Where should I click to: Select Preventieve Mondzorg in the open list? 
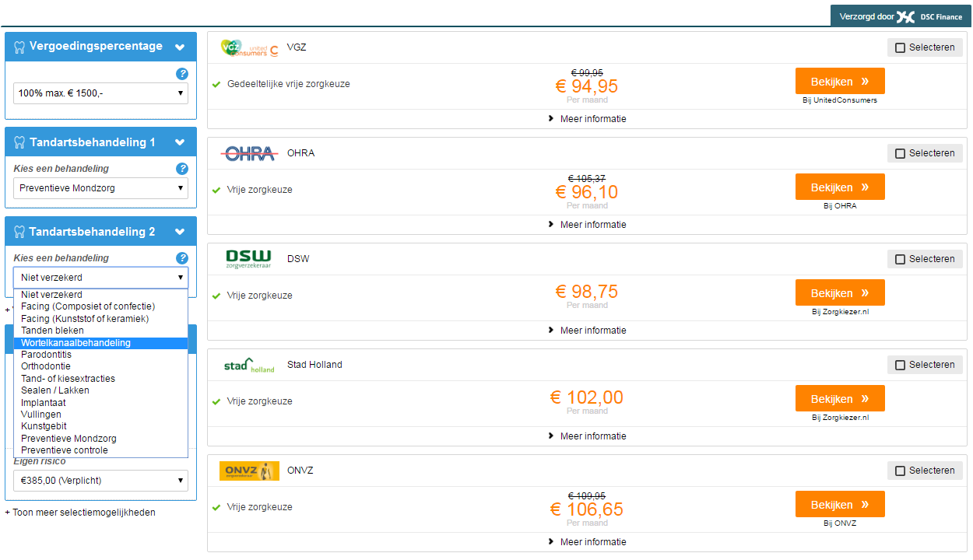[100, 439]
